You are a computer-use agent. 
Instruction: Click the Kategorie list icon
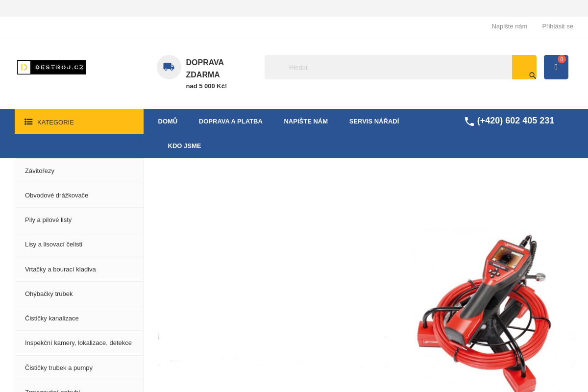(28, 122)
